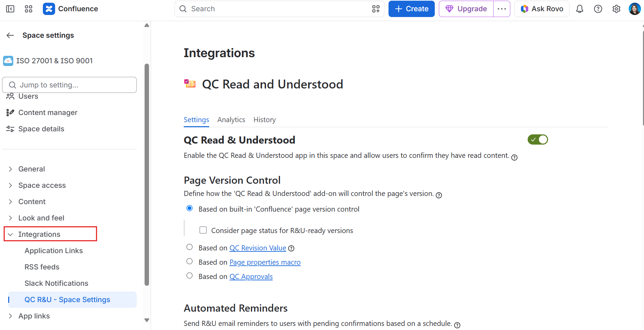The height and width of the screenshot is (330, 644).
Task: Open Users in the sidebar
Action: (x=28, y=96)
